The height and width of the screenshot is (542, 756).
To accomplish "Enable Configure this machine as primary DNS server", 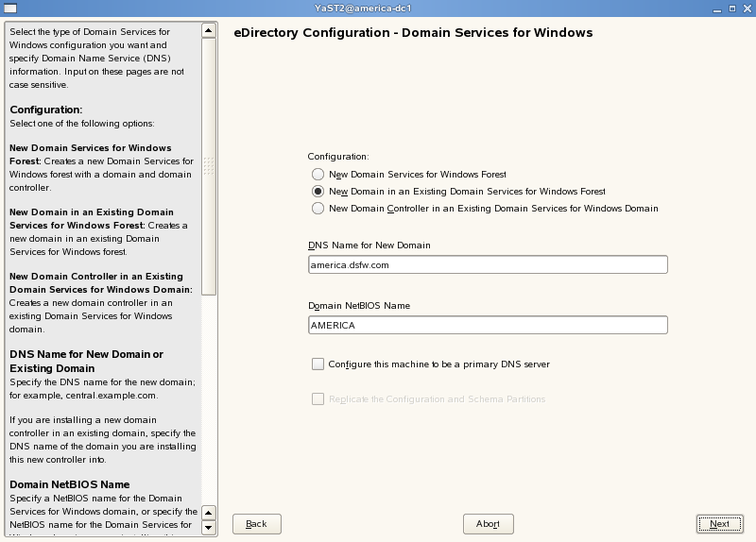I will (318, 364).
